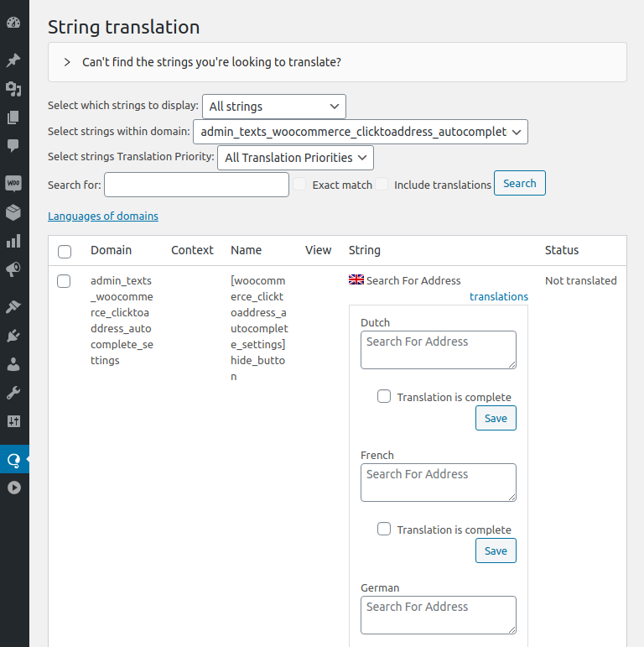
Task: Tick the select-all checkbox in table header
Action: tap(65, 252)
